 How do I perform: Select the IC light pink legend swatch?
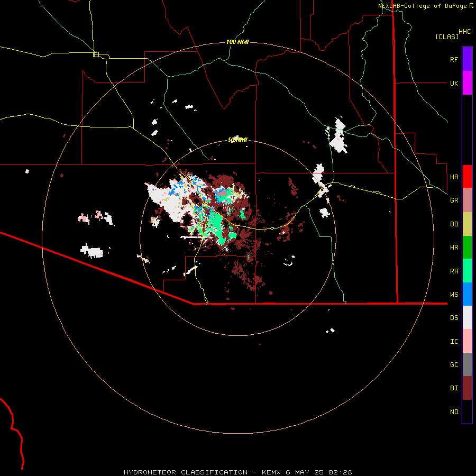[x=467, y=341]
